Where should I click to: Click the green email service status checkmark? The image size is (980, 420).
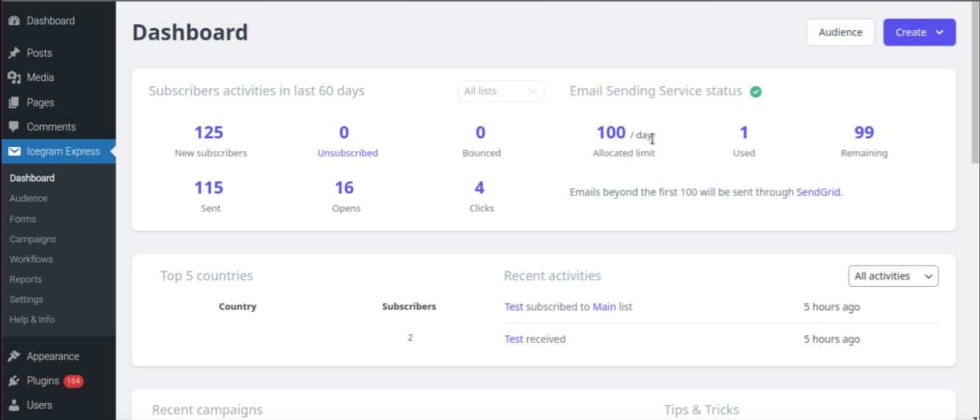pyautogui.click(x=756, y=92)
